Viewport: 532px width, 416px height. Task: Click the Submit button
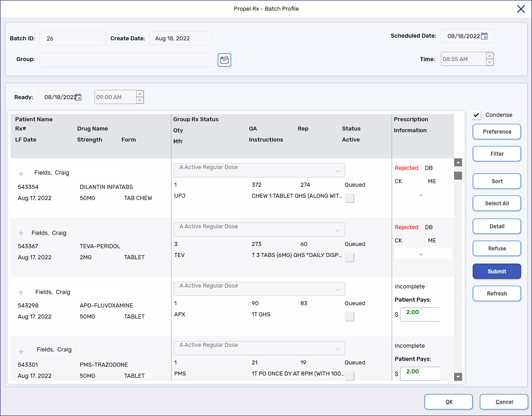[x=497, y=271]
